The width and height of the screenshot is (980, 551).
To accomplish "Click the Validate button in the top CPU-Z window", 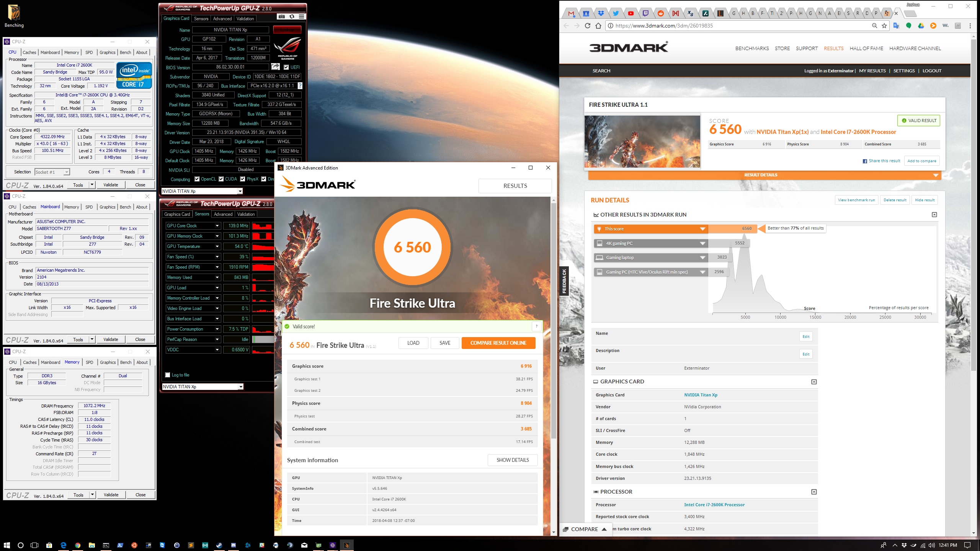I will click(x=111, y=185).
